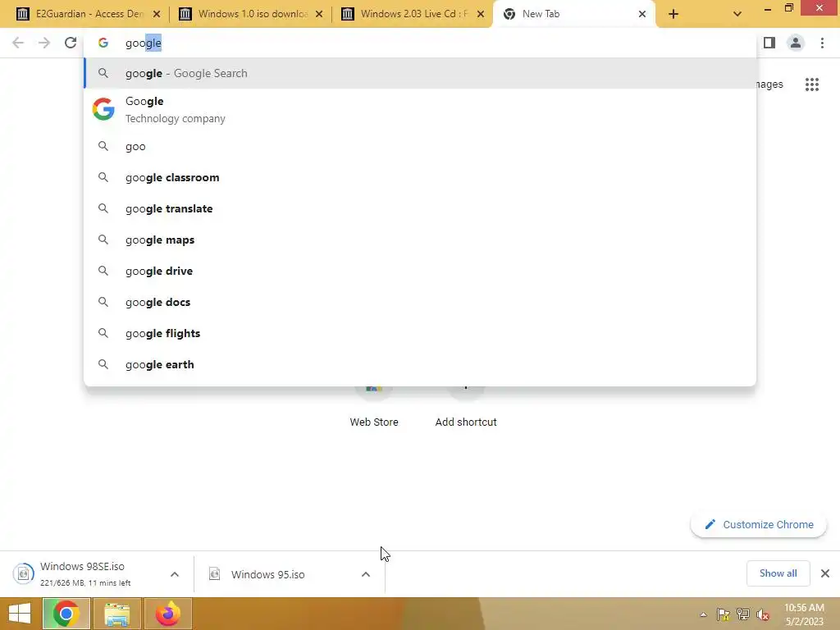Click the search magnifier beside 'google maps'
Screen dimensions: 840x630
pyautogui.click(x=103, y=240)
